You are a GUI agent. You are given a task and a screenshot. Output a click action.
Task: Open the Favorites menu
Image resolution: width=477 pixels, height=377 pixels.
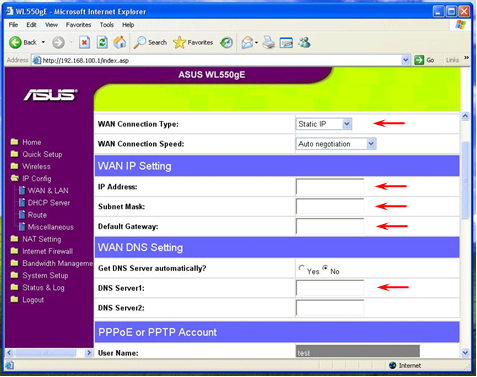pos(79,25)
